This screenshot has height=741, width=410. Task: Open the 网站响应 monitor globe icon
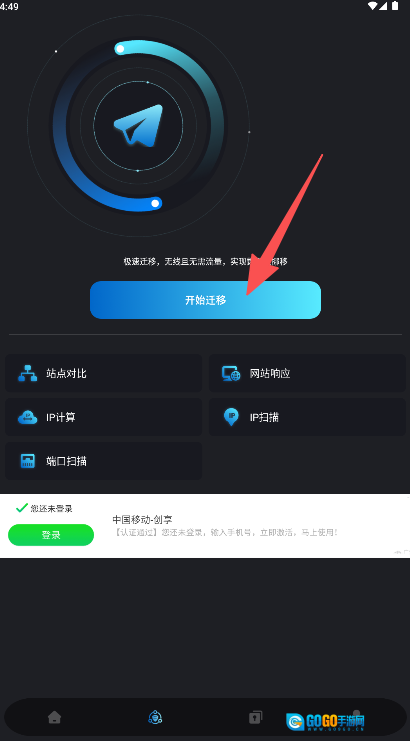coord(231,373)
